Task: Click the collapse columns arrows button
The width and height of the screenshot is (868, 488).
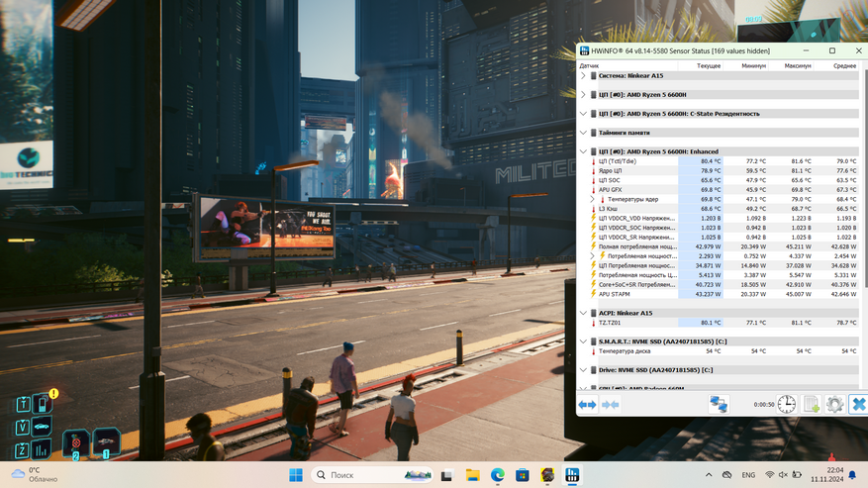Action: click(611, 404)
